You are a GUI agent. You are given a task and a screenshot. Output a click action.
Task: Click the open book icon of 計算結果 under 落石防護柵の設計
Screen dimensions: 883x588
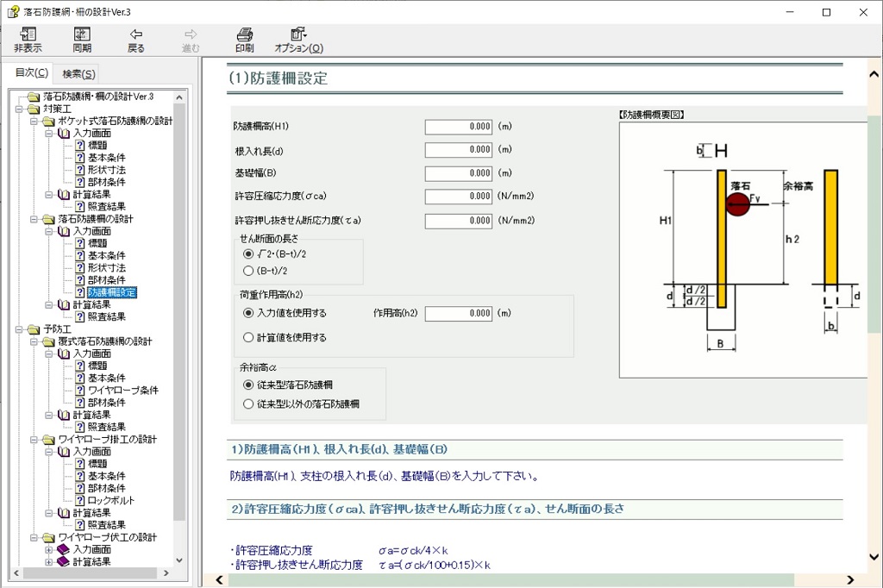(64, 304)
